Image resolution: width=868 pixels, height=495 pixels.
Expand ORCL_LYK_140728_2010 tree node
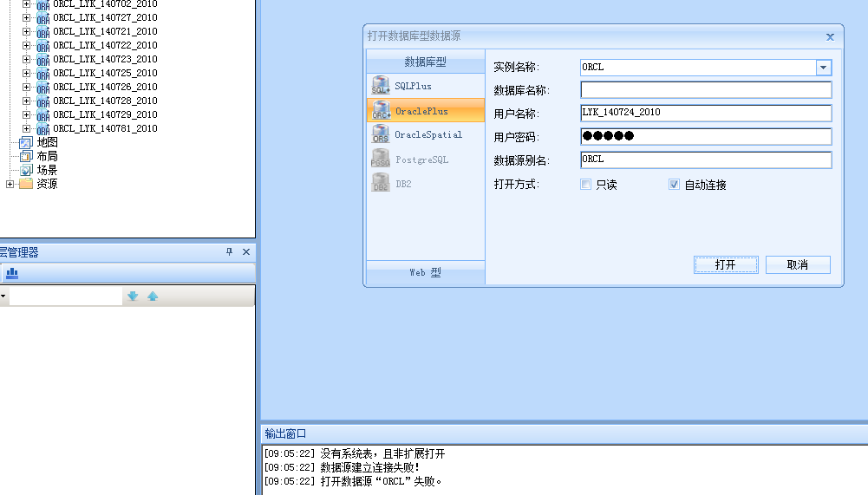[x=26, y=101]
